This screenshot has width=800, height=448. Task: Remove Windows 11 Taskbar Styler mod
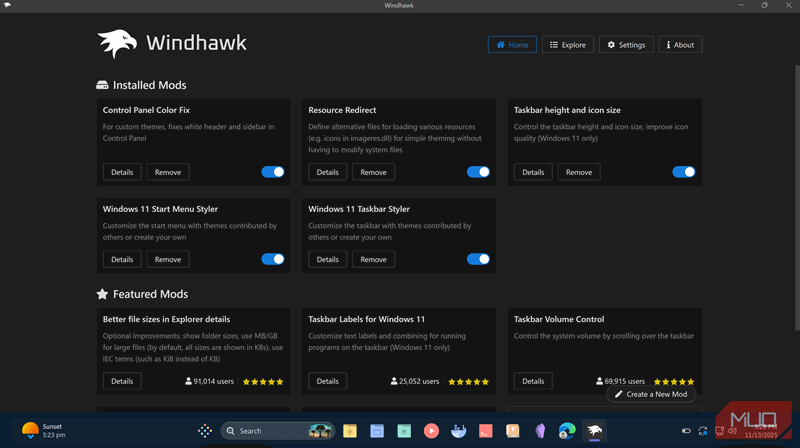click(x=373, y=259)
